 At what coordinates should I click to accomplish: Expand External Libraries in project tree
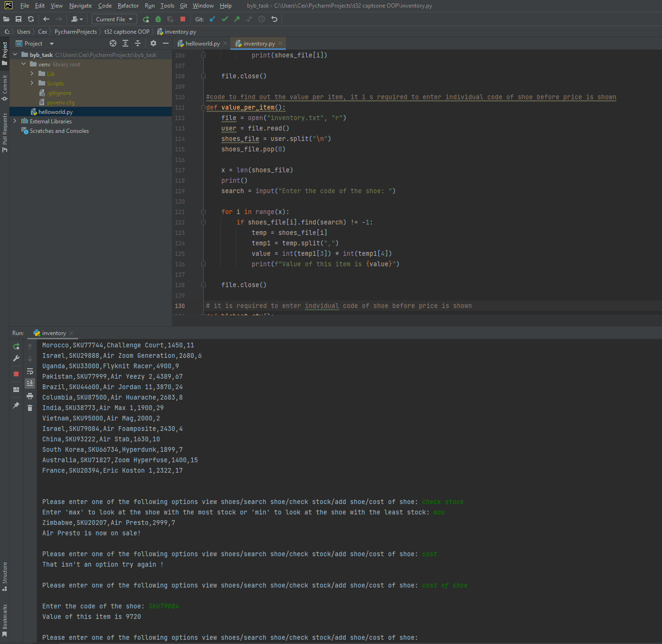(15, 121)
